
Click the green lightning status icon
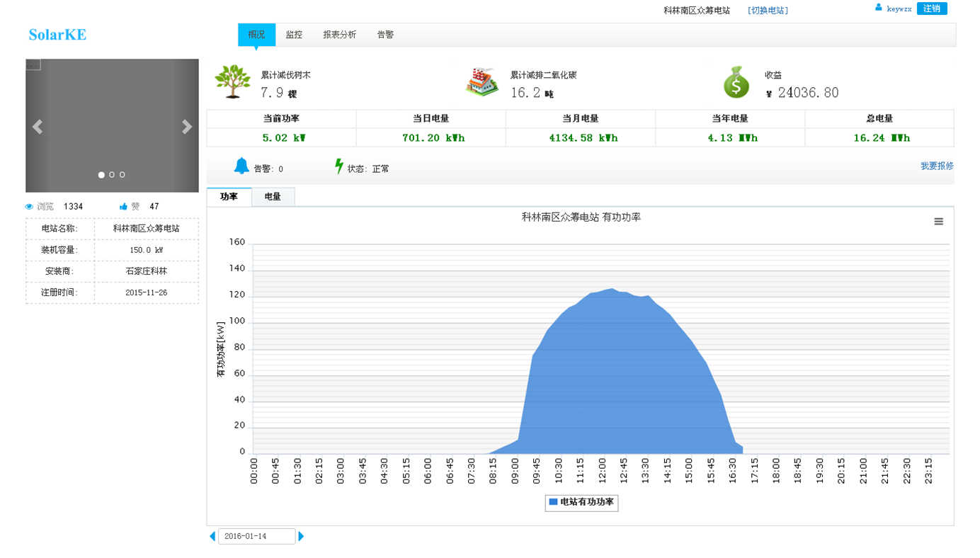[x=339, y=166]
